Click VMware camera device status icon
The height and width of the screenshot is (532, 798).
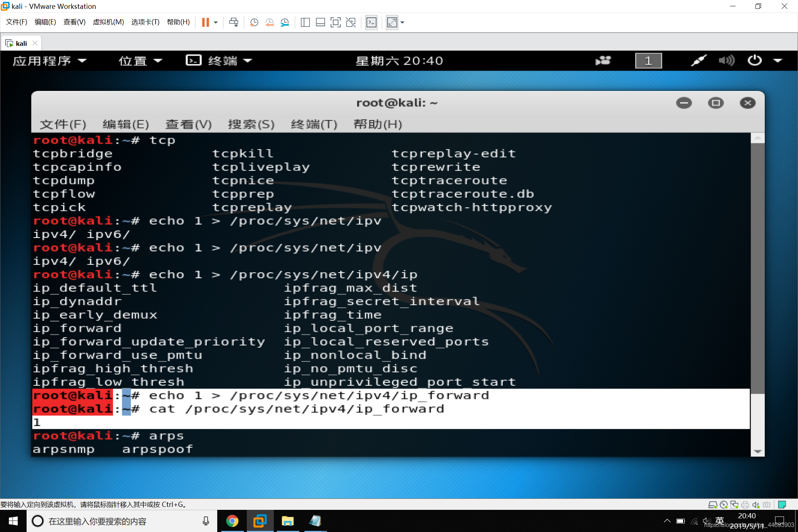pyautogui.click(x=767, y=505)
